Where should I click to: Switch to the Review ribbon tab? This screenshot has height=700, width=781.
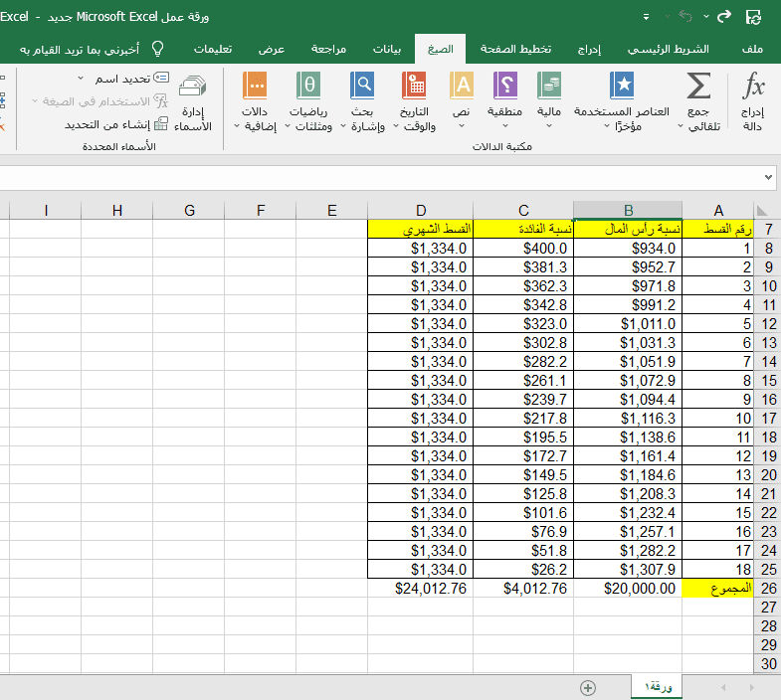click(x=328, y=49)
